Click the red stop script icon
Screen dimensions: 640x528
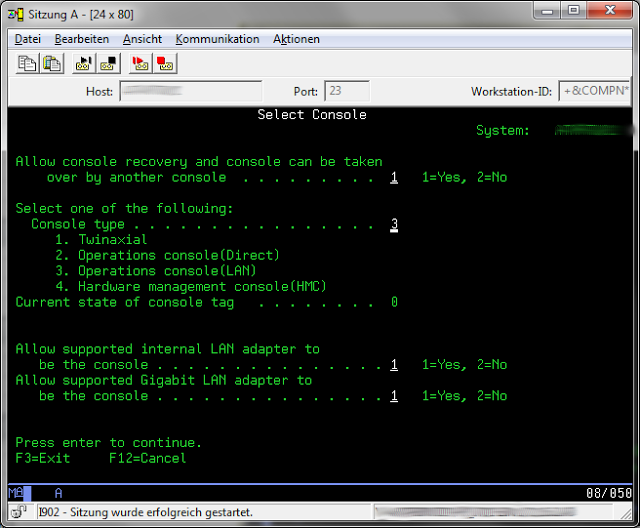coord(164,64)
